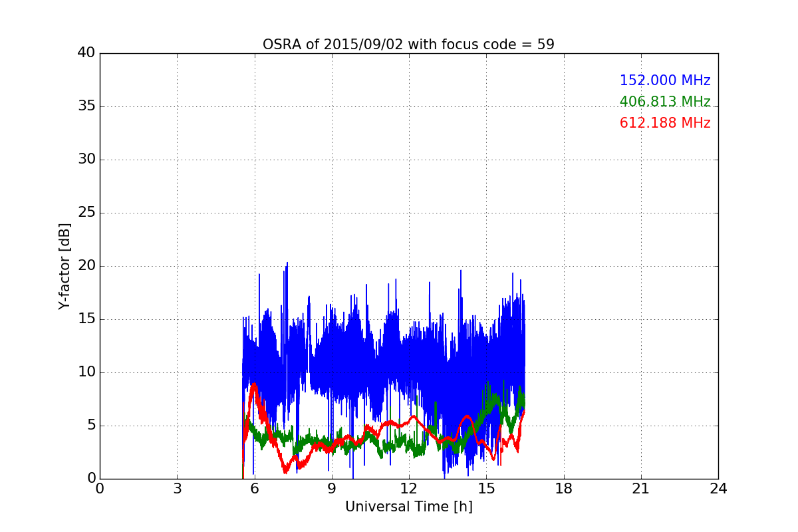Click the y-axis tick label '10'
Screen dimensions: 798x532
click(x=86, y=372)
